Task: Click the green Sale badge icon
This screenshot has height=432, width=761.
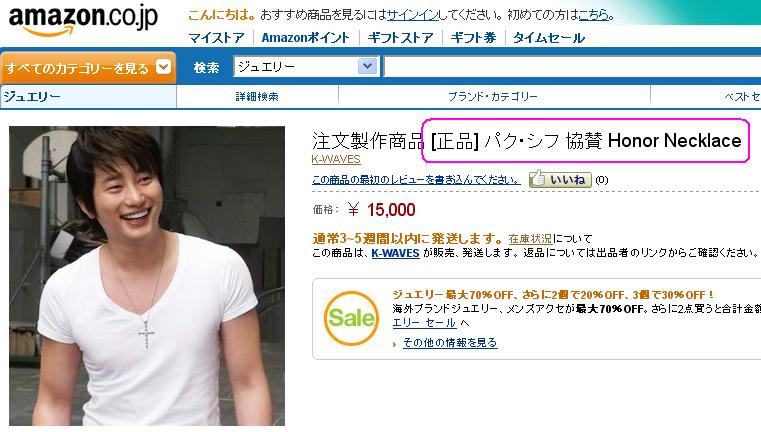Action: (x=351, y=318)
